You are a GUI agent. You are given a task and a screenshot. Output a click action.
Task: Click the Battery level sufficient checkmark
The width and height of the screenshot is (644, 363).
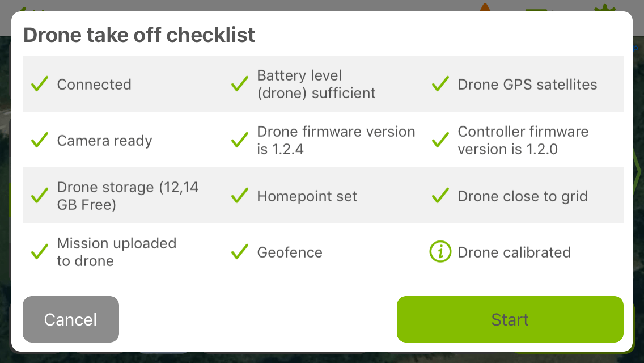click(x=240, y=83)
